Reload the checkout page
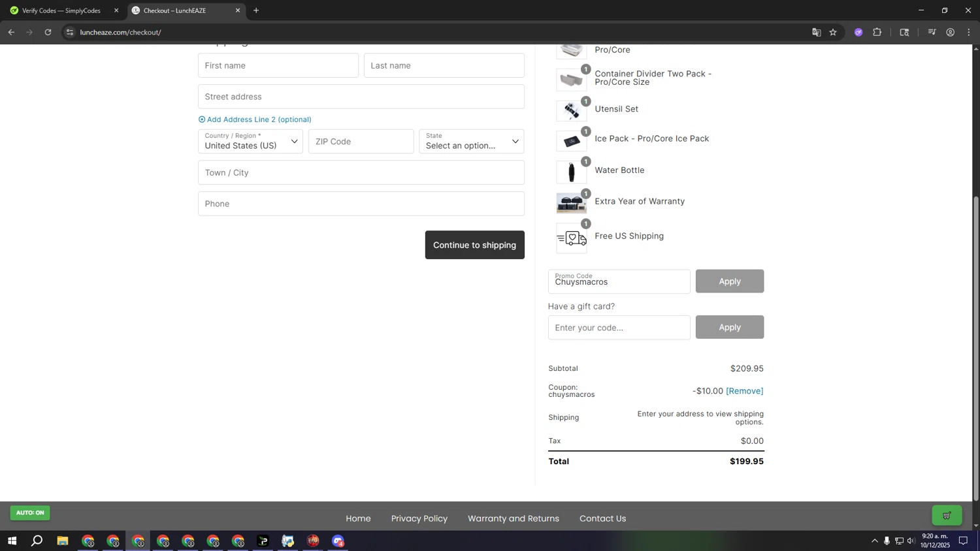 (x=48, y=32)
